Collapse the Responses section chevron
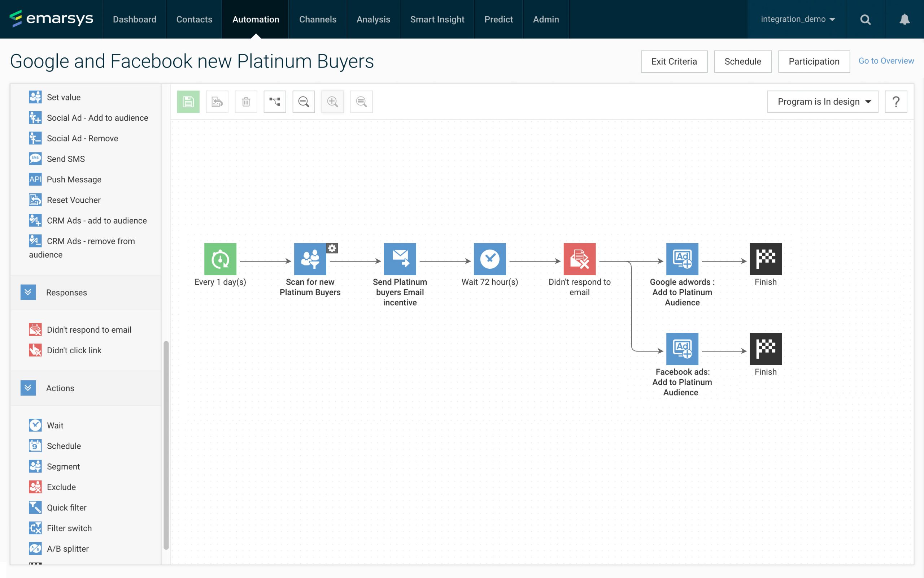924x578 pixels. (28, 292)
